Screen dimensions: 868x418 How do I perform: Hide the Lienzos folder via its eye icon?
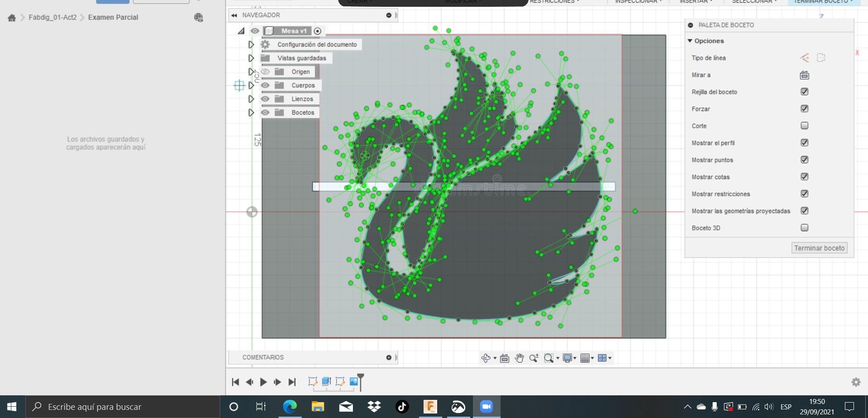(x=265, y=99)
